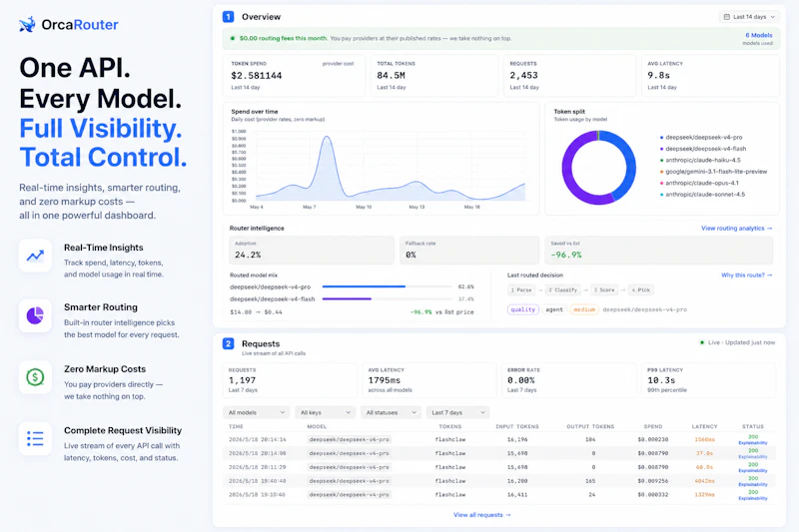Click View all requests link
The width and height of the screenshot is (799, 532).
click(482, 515)
